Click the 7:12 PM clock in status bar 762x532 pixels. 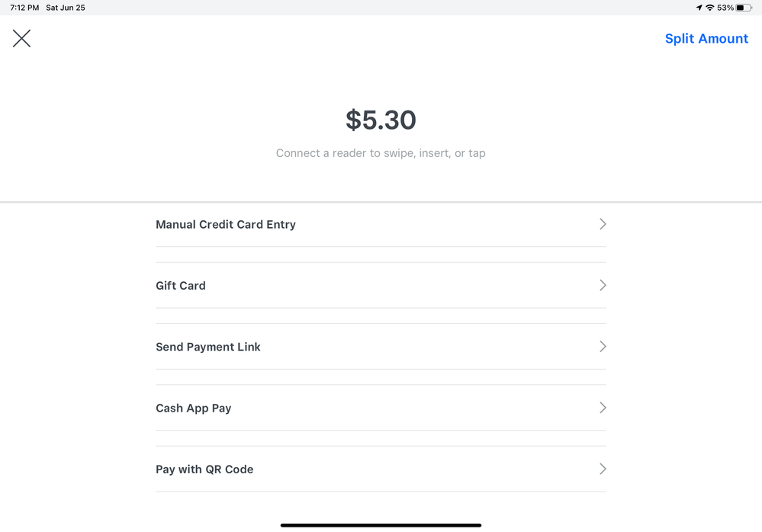coord(24,8)
